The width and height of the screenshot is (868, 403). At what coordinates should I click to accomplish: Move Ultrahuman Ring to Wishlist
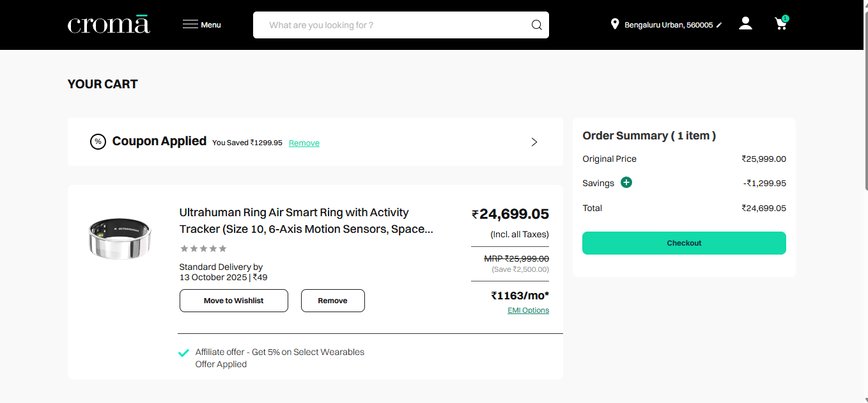click(233, 301)
